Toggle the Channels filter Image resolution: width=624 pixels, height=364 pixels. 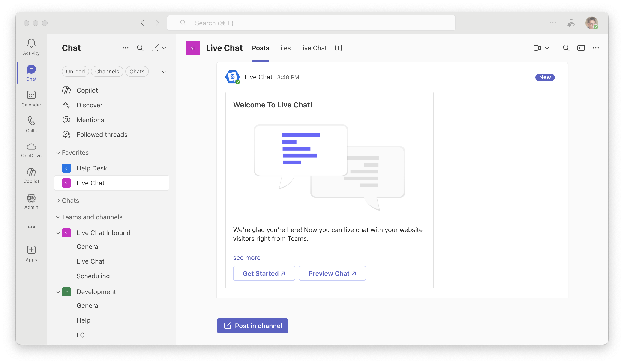tap(107, 71)
